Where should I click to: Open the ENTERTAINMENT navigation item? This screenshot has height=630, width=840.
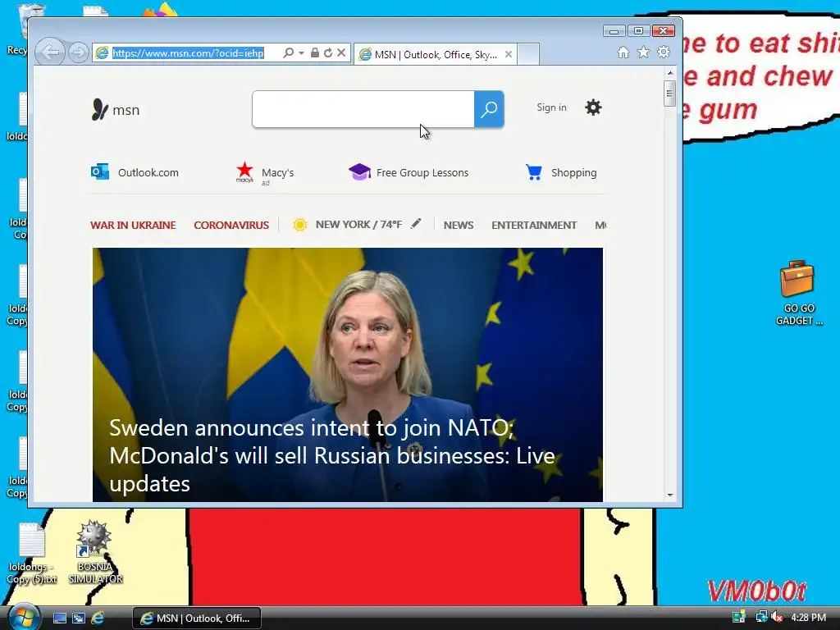(534, 225)
